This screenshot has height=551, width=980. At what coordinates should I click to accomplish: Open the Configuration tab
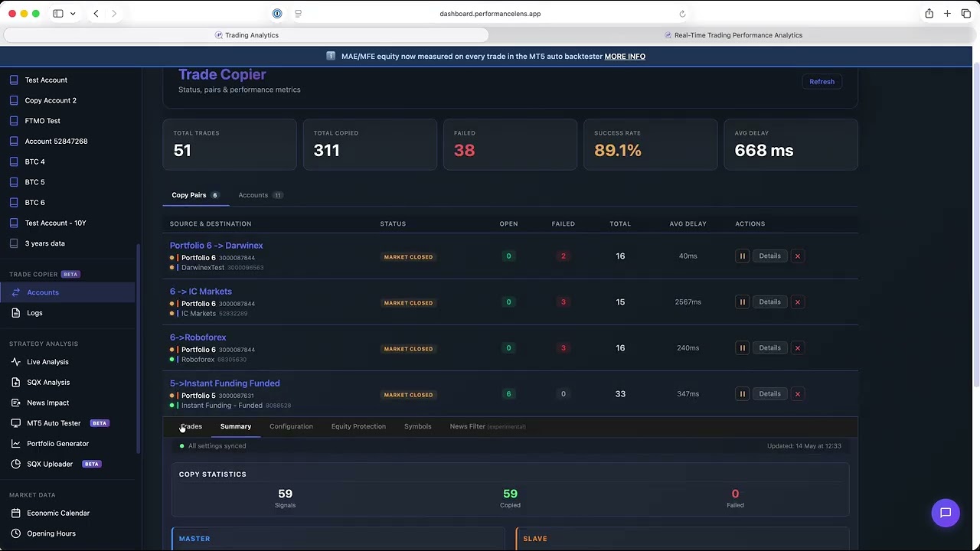coord(291,426)
